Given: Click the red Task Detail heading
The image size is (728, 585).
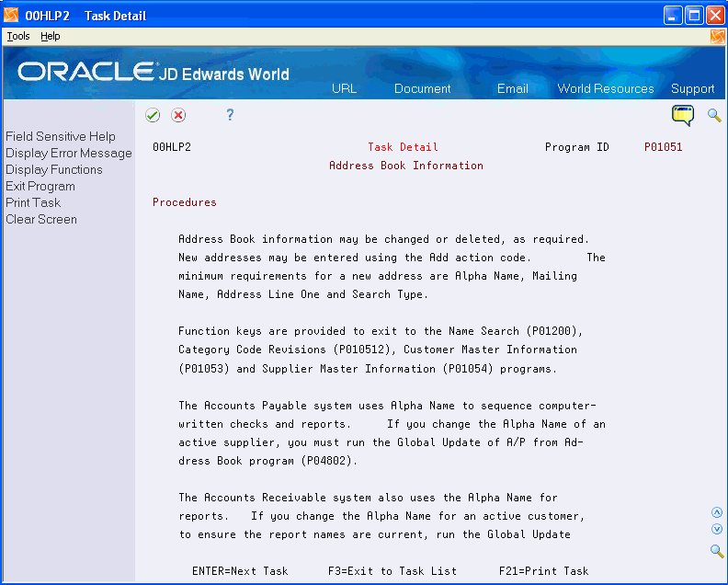Looking at the screenshot, I should click(x=403, y=147).
